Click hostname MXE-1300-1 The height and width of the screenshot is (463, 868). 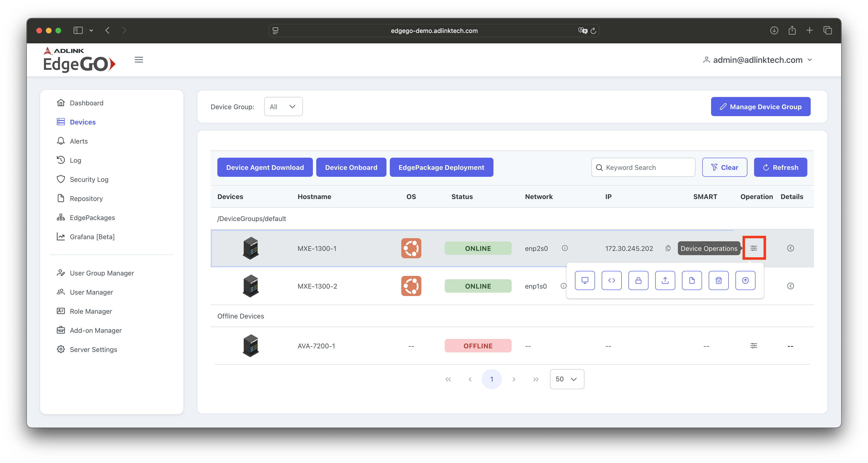click(x=317, y=248)
